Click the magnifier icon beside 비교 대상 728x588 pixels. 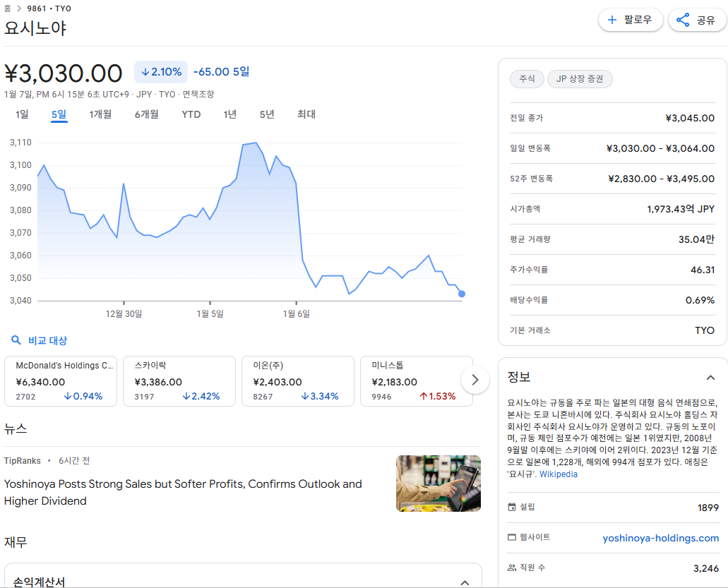click(x=16, y=340)
